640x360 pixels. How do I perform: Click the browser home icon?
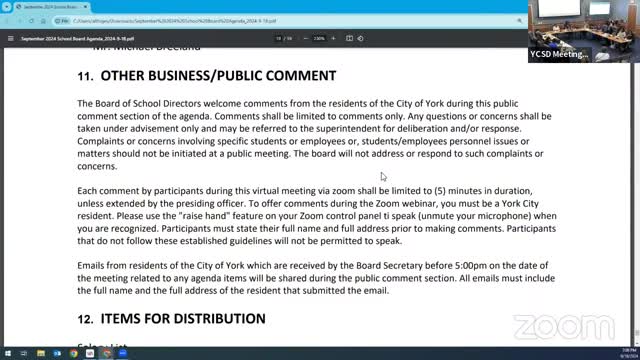pyautogui.click(x=43, y=21)
